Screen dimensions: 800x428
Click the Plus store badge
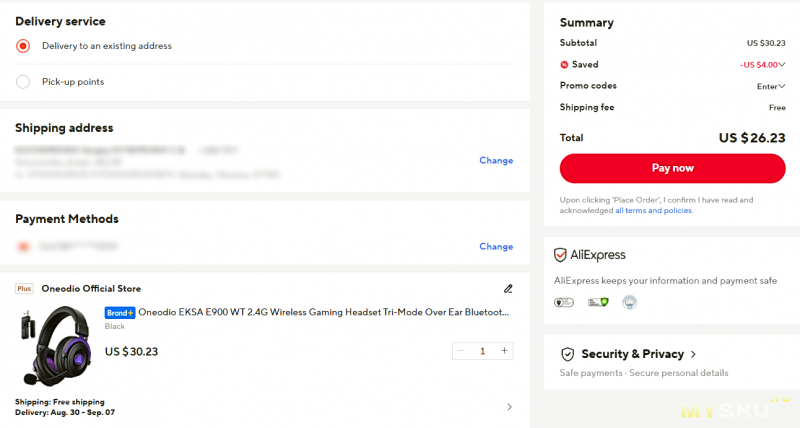point(24,289)
